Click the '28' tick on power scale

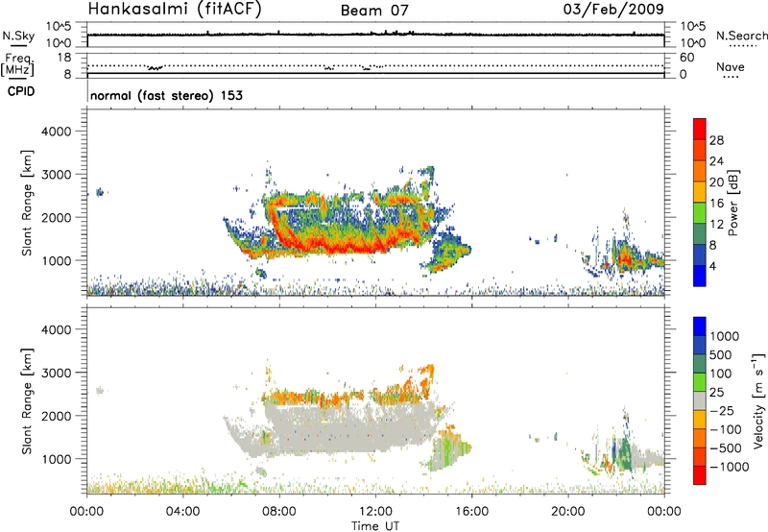tap(716, 140)
